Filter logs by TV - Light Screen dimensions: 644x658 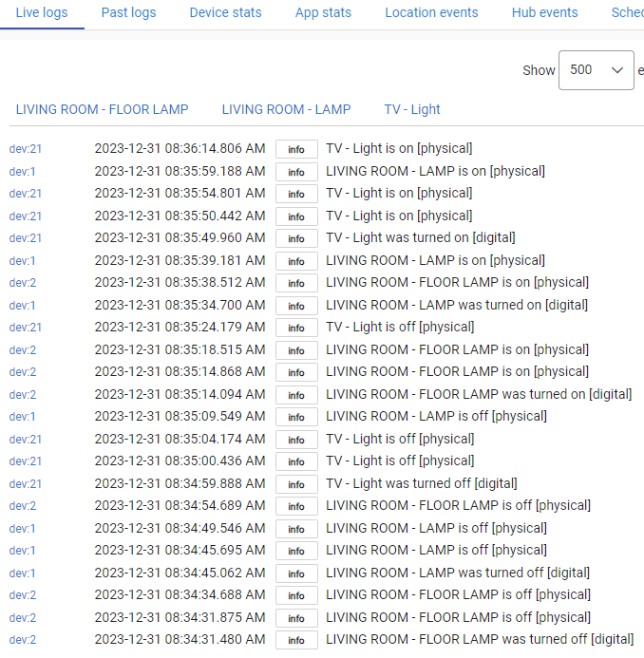(412, 109)
